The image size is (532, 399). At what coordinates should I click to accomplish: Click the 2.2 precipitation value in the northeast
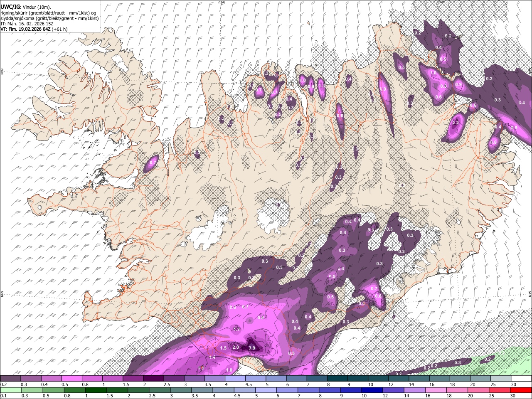(455, 123)
